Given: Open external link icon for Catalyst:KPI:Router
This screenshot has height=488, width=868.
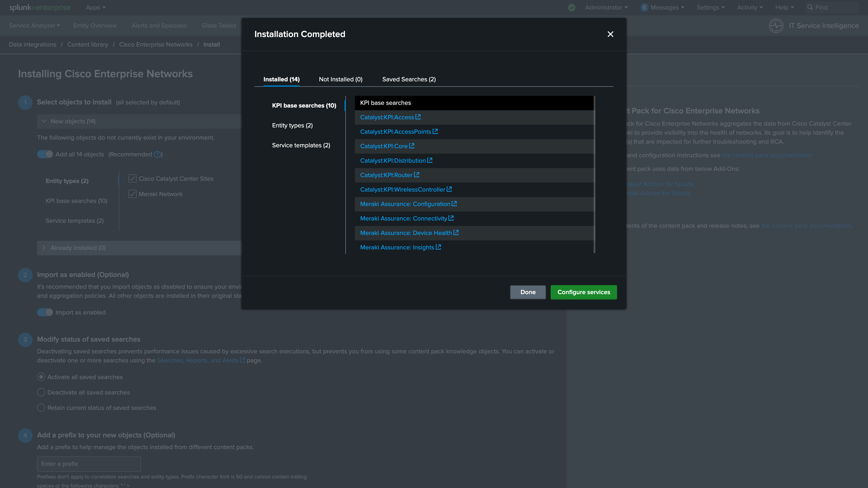Looking at the screenshot, I should click(417, 175).
